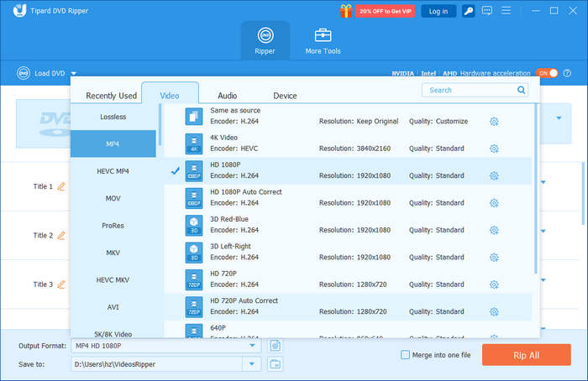Open the More Tools tab

point(323,41)
